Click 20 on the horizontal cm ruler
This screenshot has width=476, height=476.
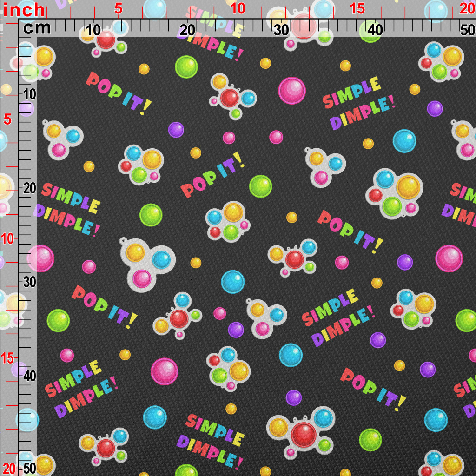coord(187,30)
